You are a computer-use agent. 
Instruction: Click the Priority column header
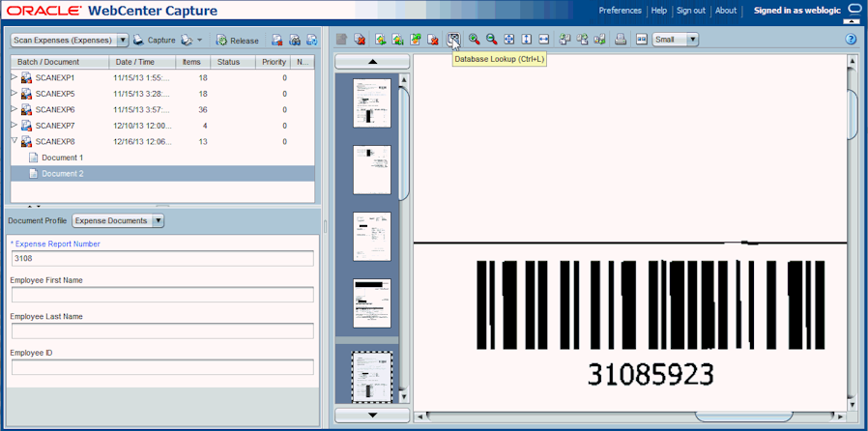274,62
